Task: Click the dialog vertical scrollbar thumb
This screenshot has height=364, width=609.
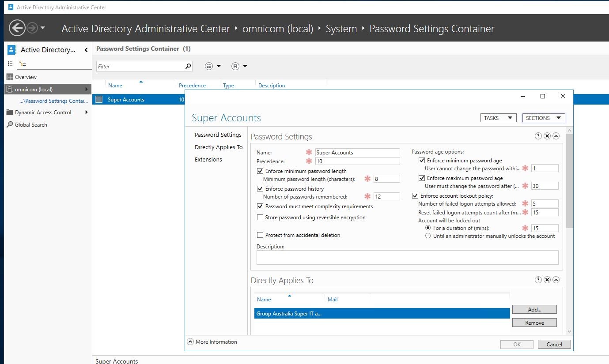Action: coord(569,181)
